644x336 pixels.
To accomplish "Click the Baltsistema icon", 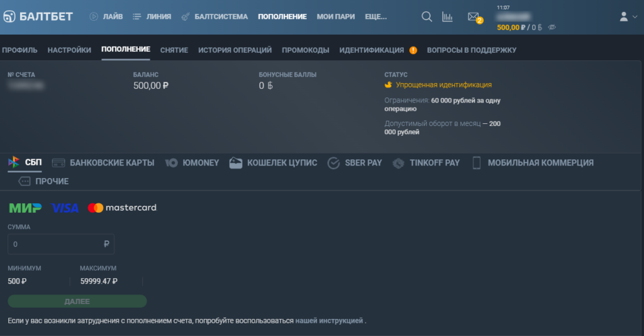I will (186, 16).
